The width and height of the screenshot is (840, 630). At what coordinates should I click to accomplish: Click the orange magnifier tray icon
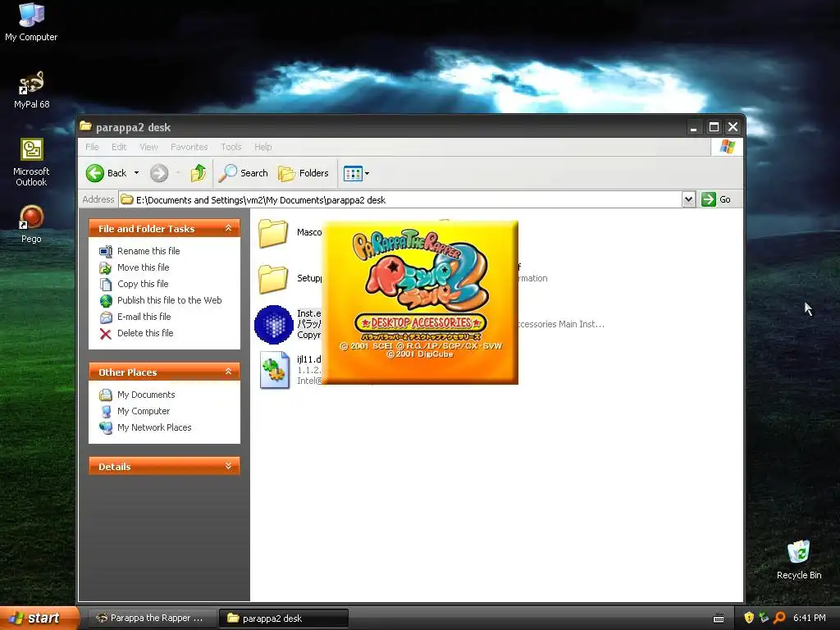coord(779,618)
